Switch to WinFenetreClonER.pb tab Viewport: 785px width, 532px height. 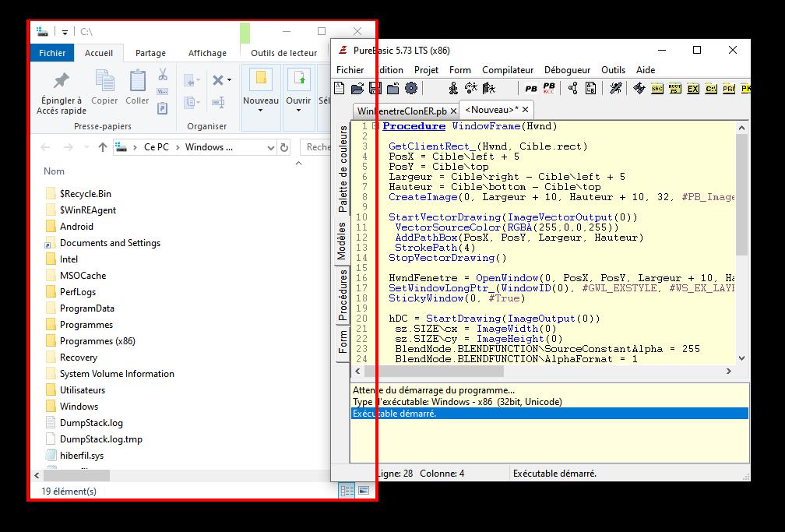coord(407,111)
